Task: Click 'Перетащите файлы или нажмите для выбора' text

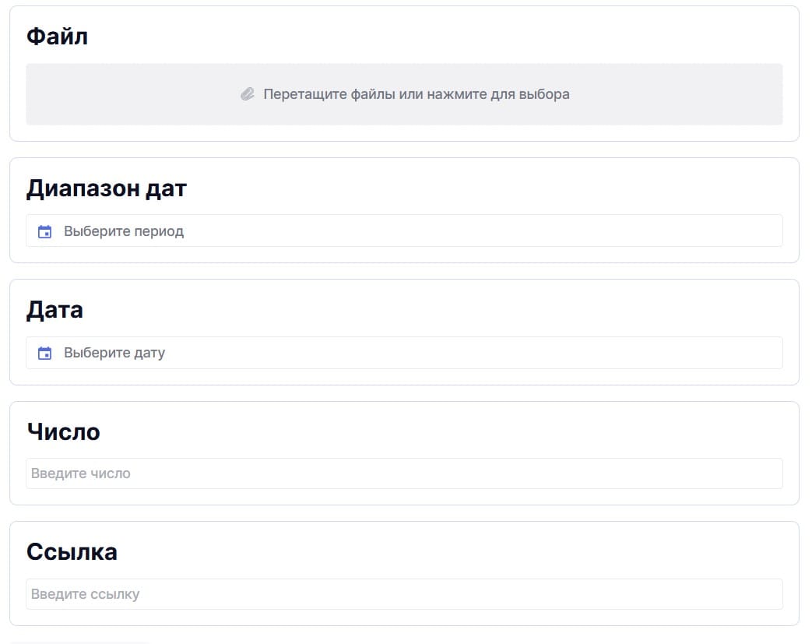Action: [416, 94]
